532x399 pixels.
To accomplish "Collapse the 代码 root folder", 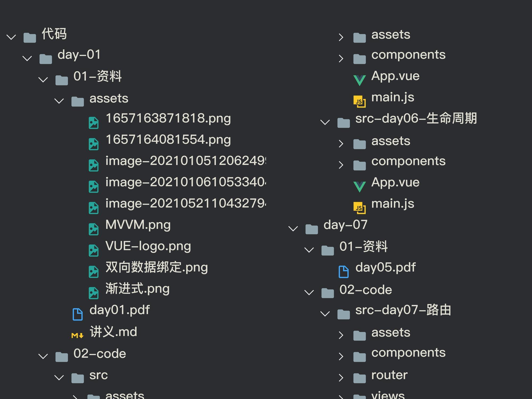I will pyautogui.click(x=11, y=37).
